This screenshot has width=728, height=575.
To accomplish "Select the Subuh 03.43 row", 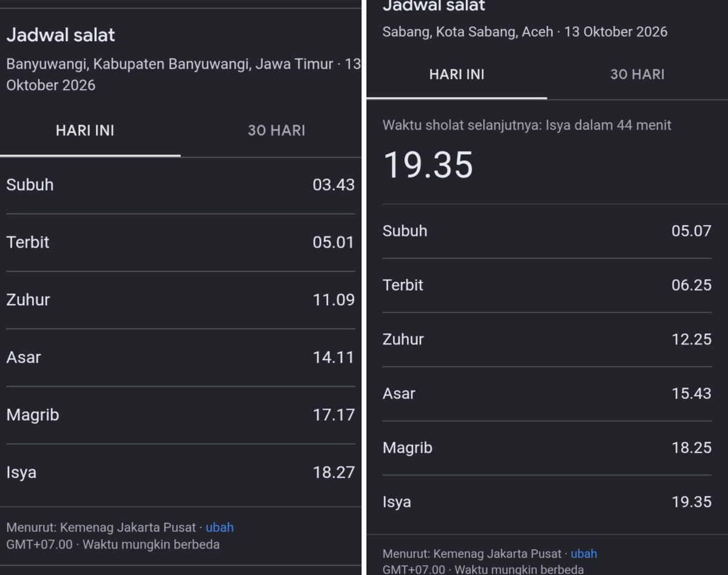I will pyautogui.click(x=181, y=185).
